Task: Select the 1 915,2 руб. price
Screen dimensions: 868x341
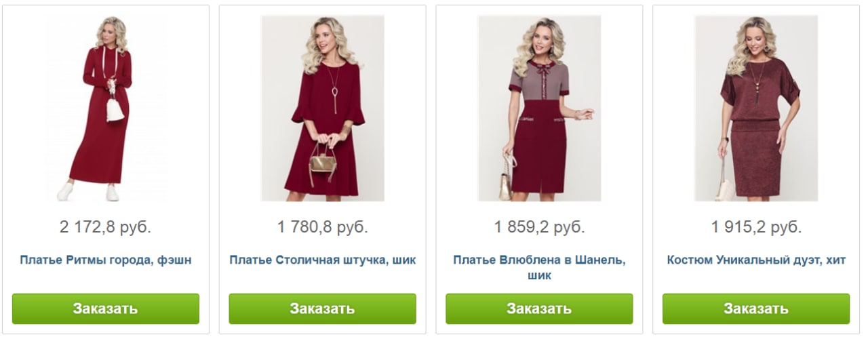Action: [756, 227]
